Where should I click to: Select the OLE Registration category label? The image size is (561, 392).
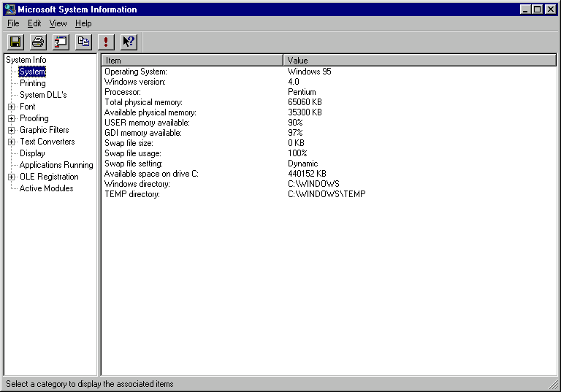[49, 177]
